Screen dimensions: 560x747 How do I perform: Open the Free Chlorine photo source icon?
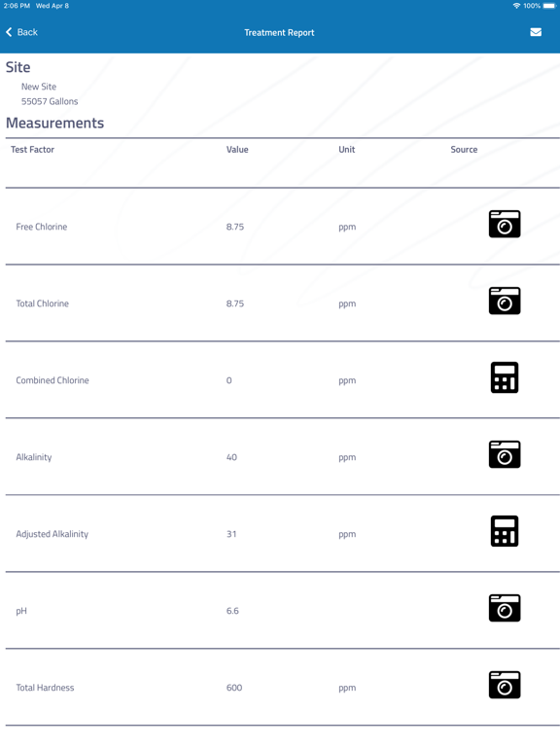coord(505,224)
